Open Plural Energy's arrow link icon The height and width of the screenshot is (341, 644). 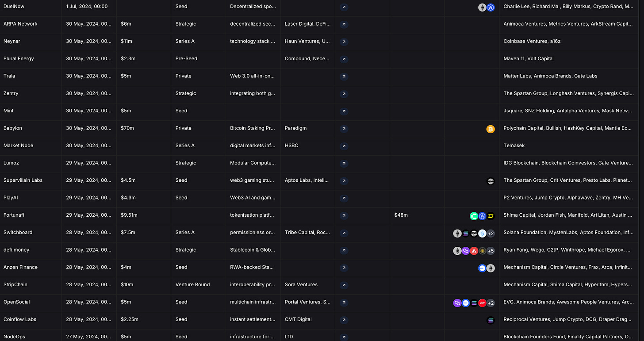pos(344,59)
